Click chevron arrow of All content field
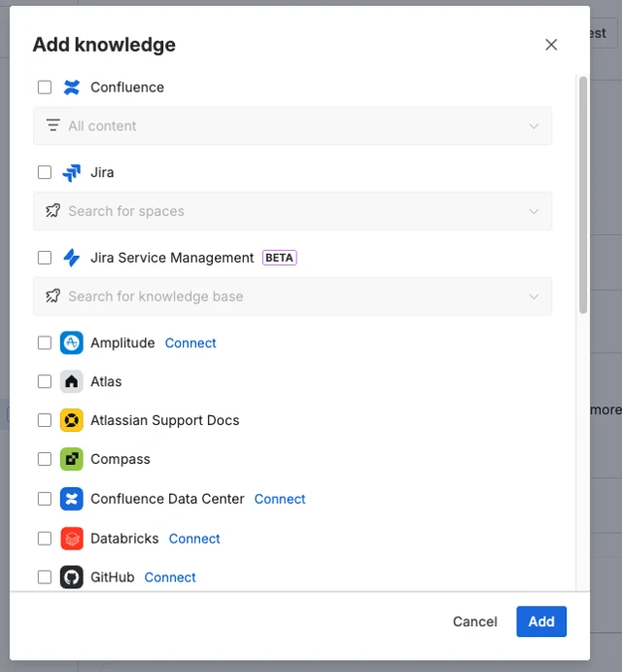622x672 pixels. (534, 126)
